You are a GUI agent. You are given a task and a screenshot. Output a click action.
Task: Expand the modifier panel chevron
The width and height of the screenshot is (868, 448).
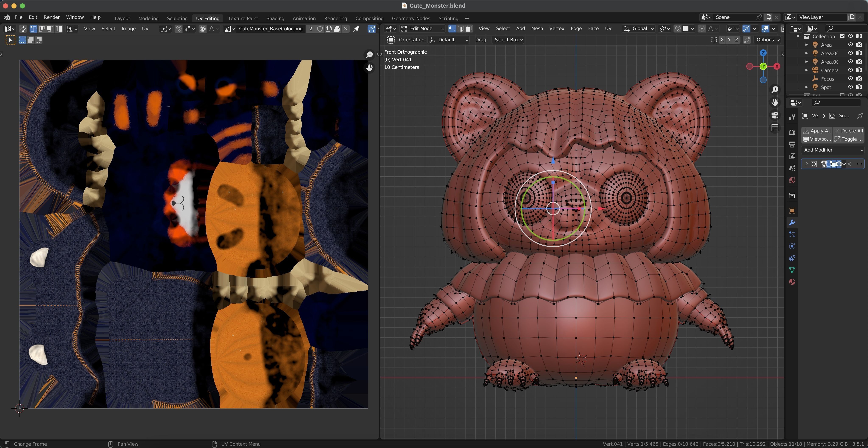[807, 164]
